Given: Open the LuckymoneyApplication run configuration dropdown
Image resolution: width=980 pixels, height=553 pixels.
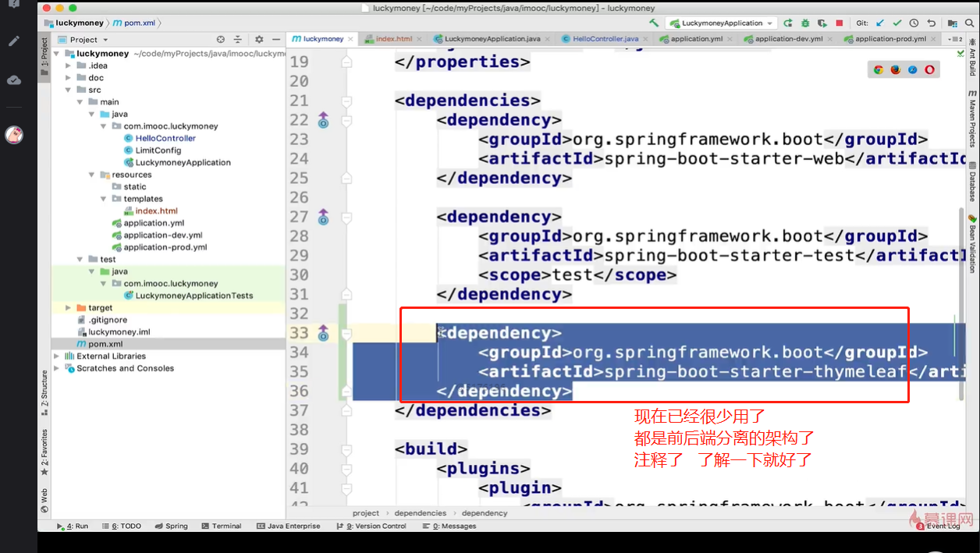Looking at the screenshot, I should [x=722, y=23].
